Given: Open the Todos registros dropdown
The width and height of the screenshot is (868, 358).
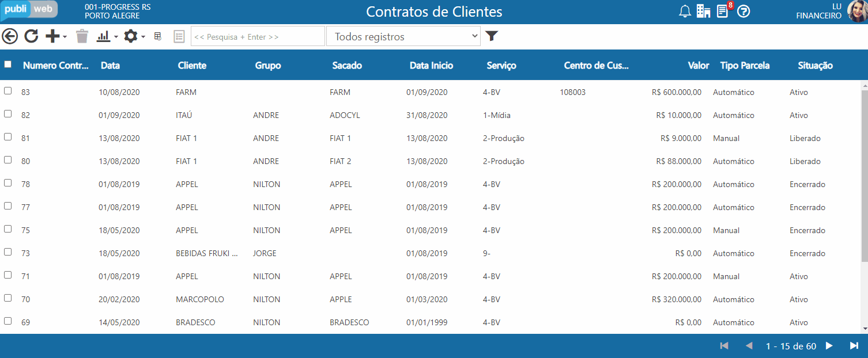Looking at the screenshot, I should 403,36.
